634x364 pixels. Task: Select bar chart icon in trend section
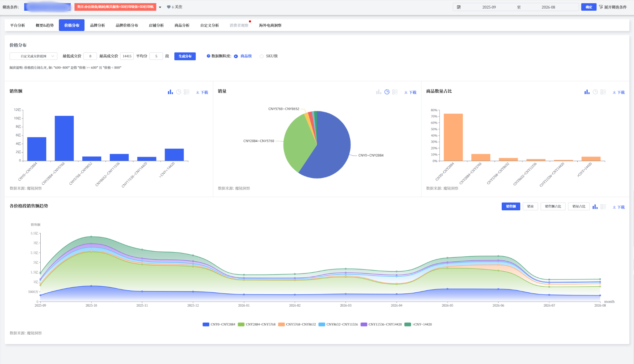click(x=595, y=207)
